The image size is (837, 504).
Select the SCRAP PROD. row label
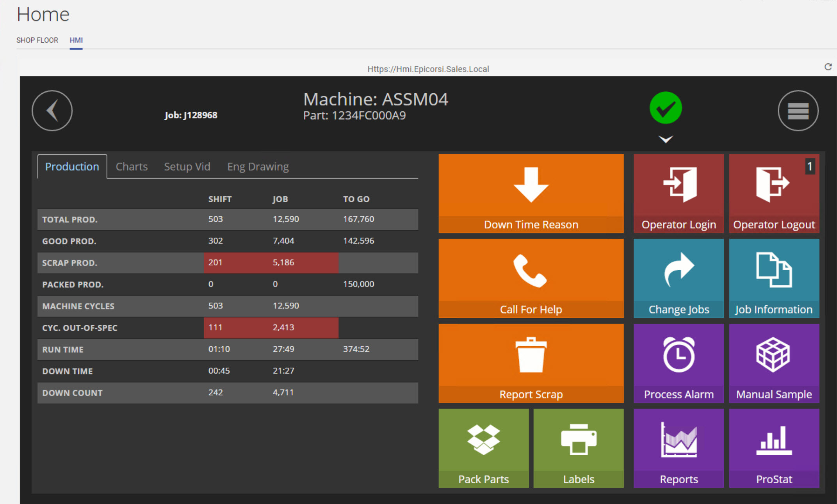click(69, 263)
